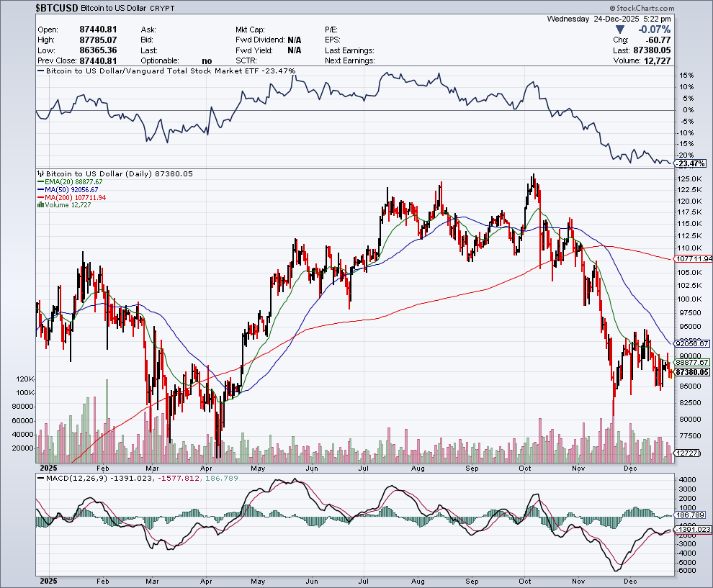Click the Oct label on main time axis

pos(526,468)
